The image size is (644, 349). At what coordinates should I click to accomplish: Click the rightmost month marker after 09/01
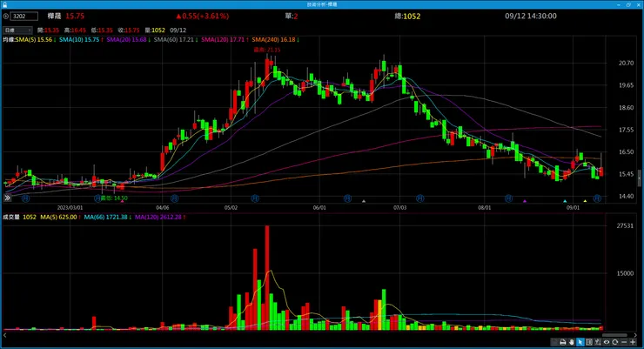[597, 198]
